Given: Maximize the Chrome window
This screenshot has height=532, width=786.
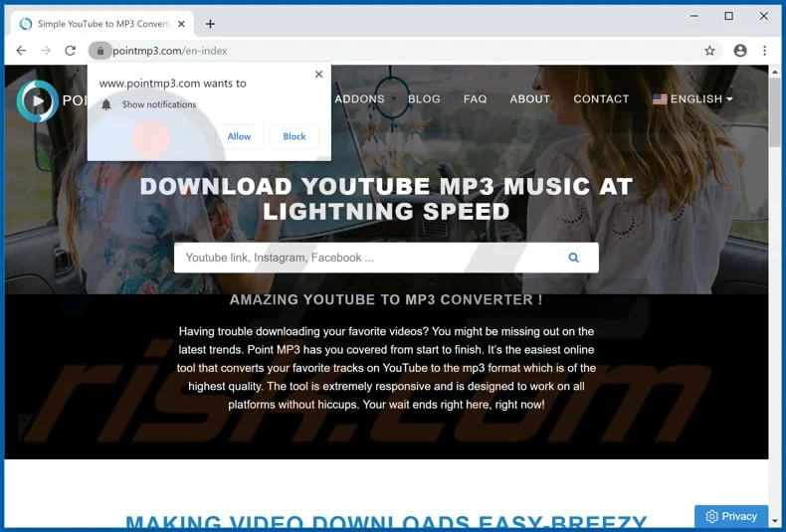Looking at the screenshot, I should pyautogui.click(x=729, y=16).
